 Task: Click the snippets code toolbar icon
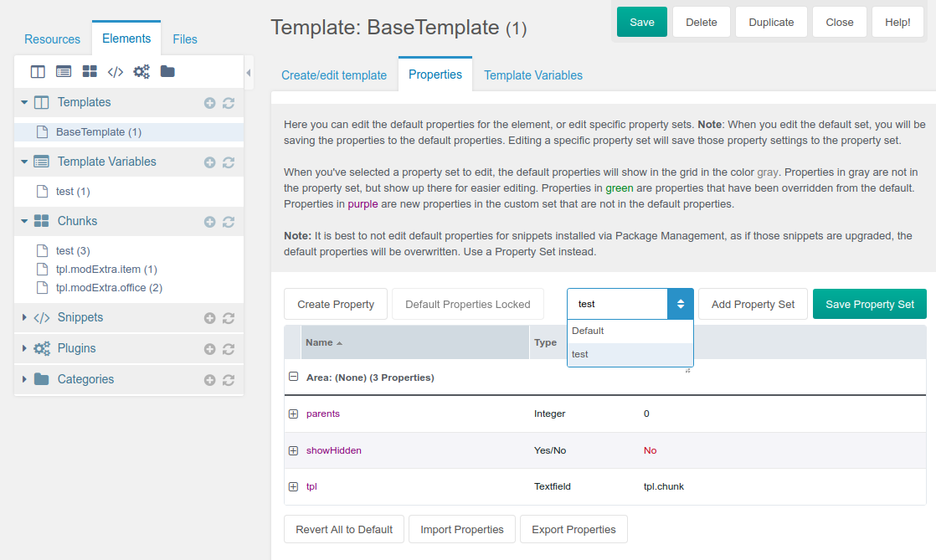[116, 72]
